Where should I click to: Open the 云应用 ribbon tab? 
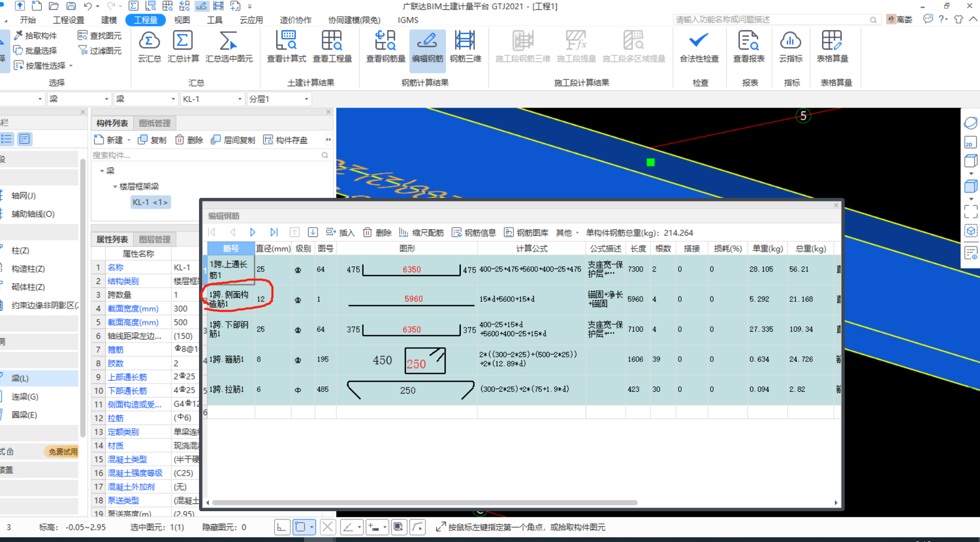pos(251,20)
